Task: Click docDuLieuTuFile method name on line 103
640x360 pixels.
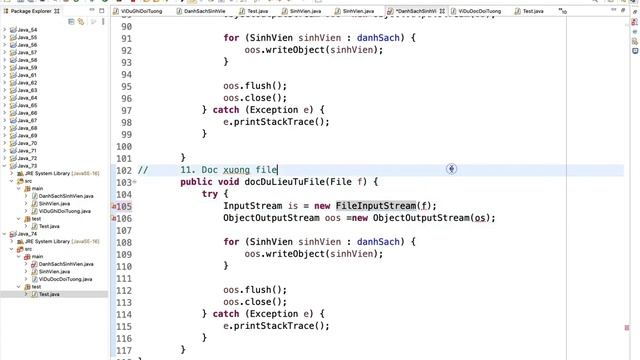Action: pyautogui.click(x=284, y=182)
